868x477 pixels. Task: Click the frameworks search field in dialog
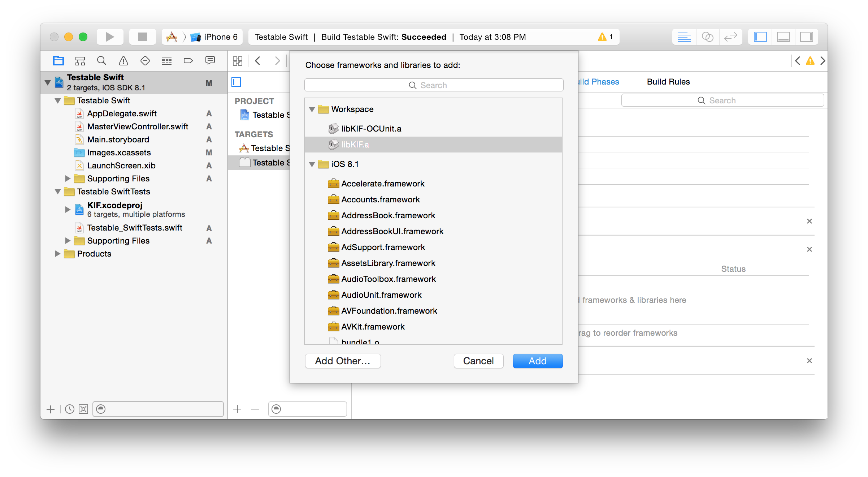tap(433, 85)
